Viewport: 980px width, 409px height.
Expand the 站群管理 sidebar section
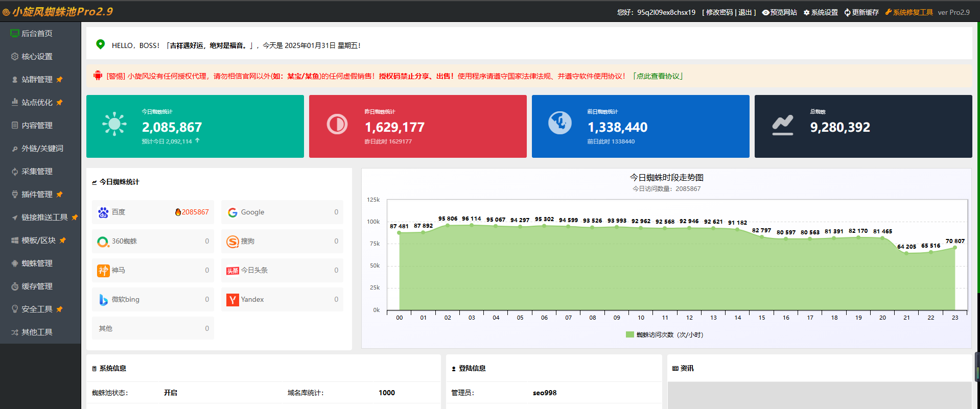(37, 80)
